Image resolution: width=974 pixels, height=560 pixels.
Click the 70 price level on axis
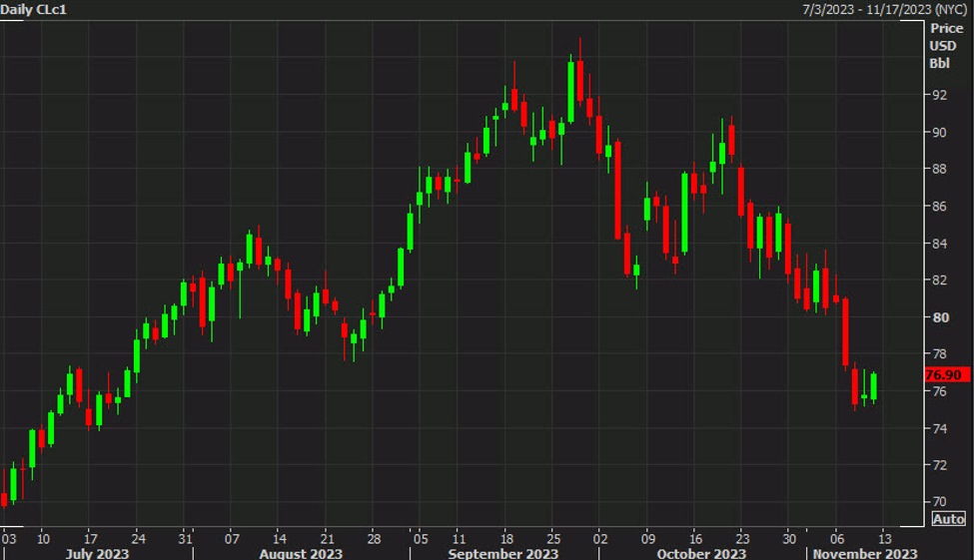coord(939,502)
